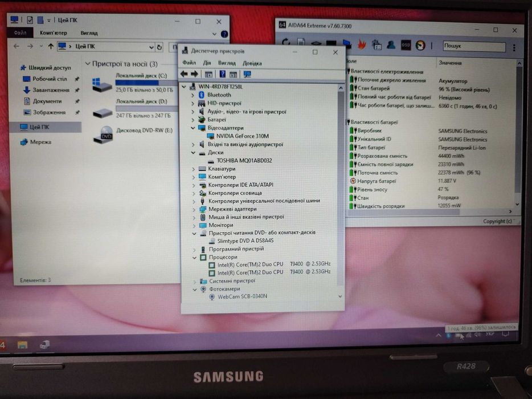Show hidden tray icons chevron

click(x=439, y=335)
